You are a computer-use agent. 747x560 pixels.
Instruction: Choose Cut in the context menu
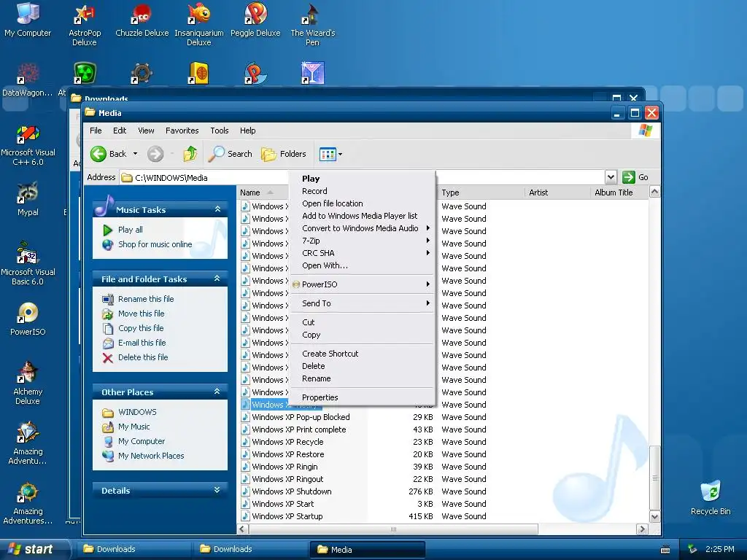[362, 322]
